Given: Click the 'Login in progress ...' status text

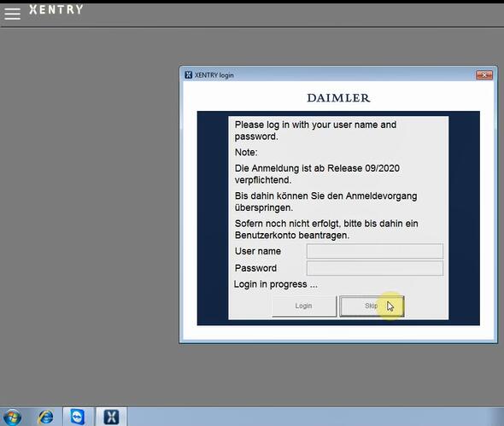Looking at the screenshot, I should coord(275,284).
